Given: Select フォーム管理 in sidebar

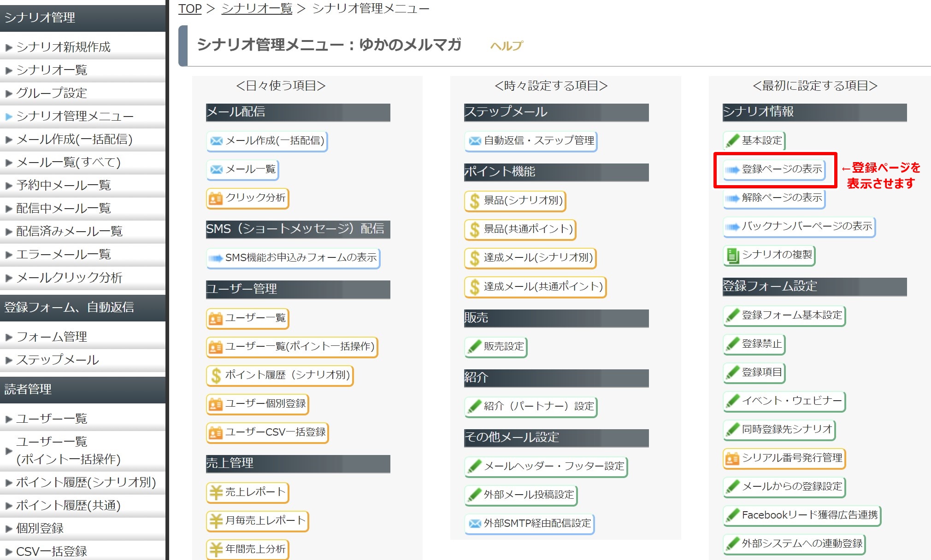Looking at the screenshot, I should click(x=82, y=337).
